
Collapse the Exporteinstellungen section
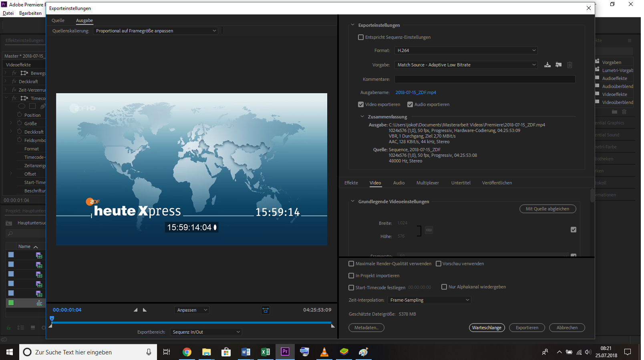pyautogui.click(x=352, y=25)
